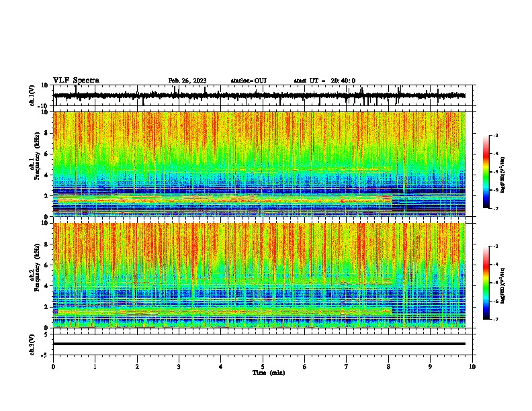Click time axis tick label "1"
Viewport: 532px width, 411px height.
[x=95, y=367]
